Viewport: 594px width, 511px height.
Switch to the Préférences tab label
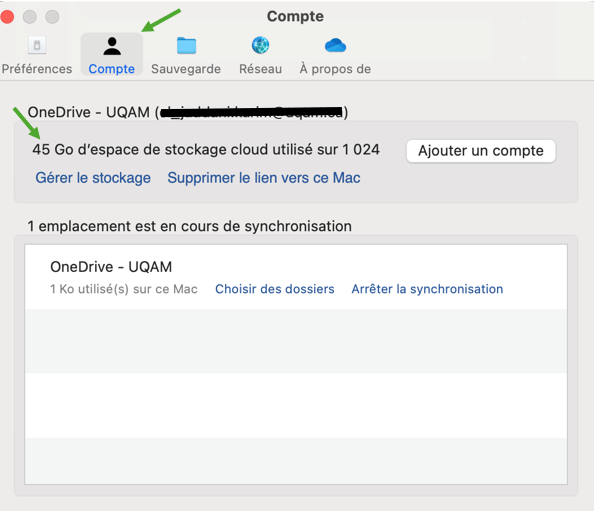click(37, 69)
